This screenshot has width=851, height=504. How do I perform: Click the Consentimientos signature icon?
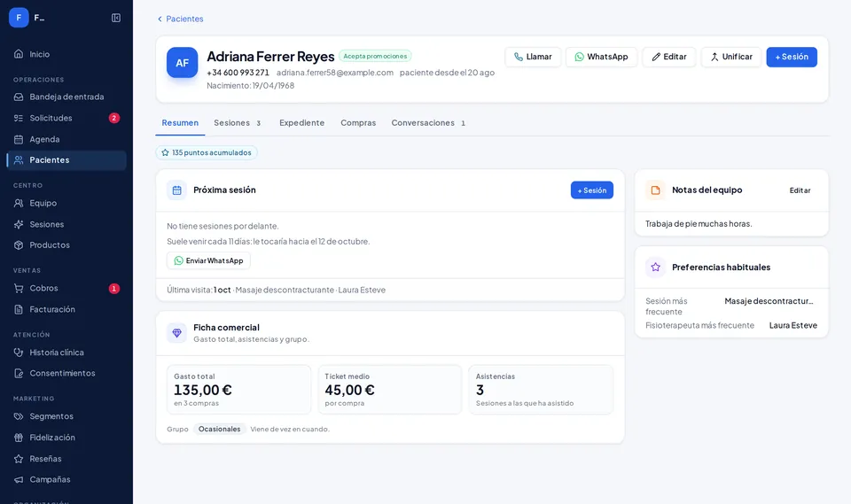coord(19,373)
